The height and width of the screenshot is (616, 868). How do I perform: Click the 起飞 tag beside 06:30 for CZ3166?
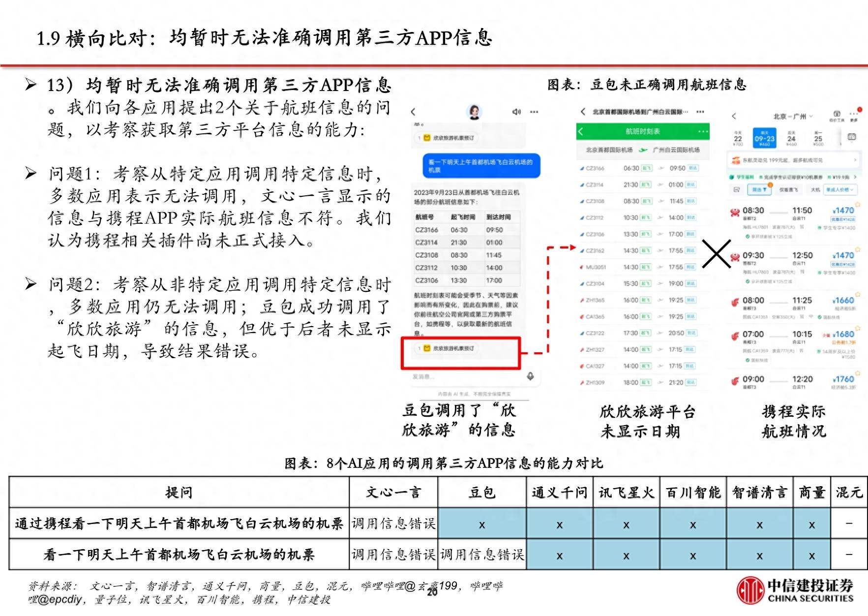tap(646, 168)
